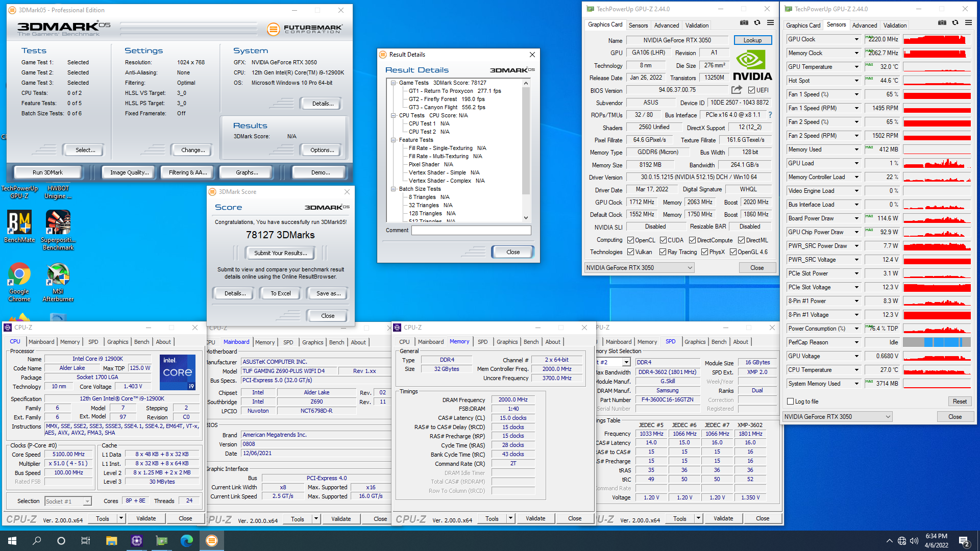Viewport: 980px width, 551px height.
Task: Open the hamburger menu in GPU-Z Graphics Card window
Action: (770, 23)
